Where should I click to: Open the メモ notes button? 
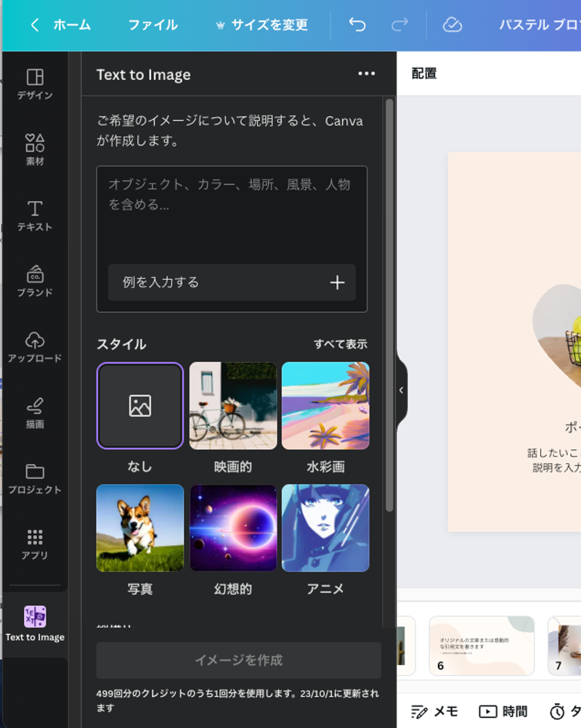pos(435,711)
